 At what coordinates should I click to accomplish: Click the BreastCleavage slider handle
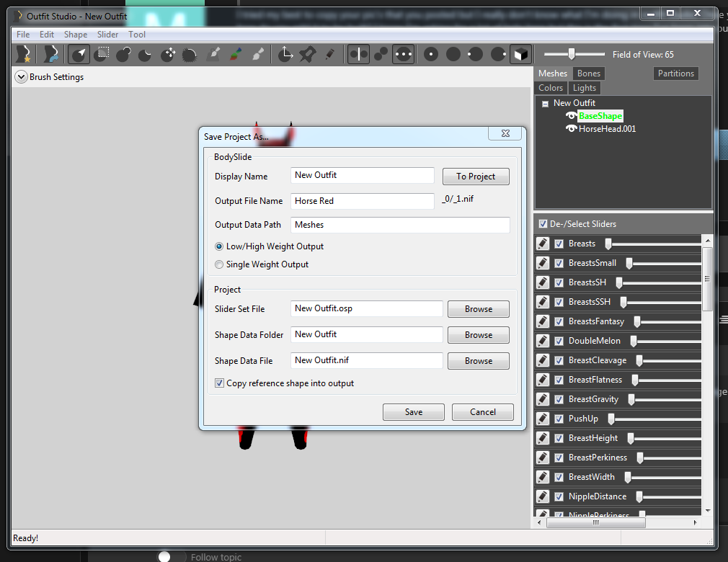(x=639, y=360)
